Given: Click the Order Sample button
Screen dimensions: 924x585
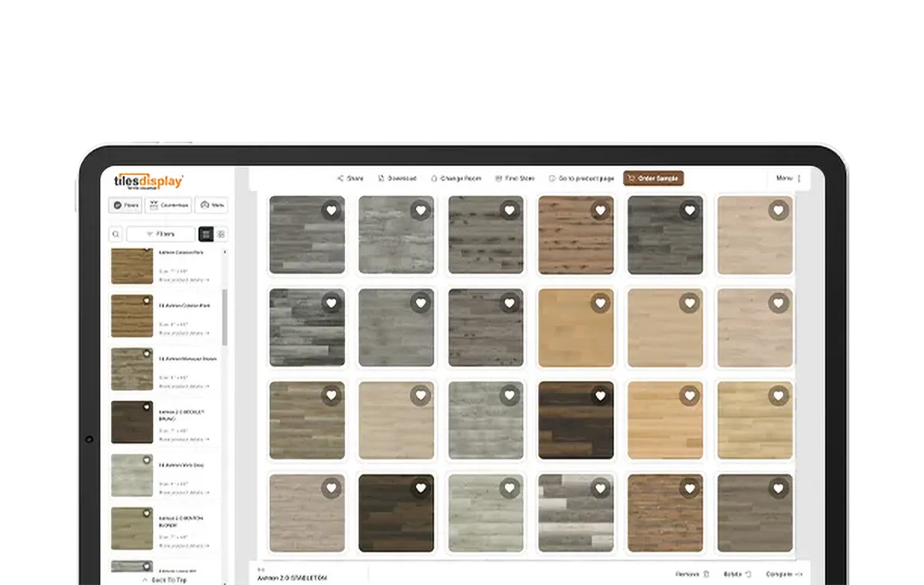Looking at the screenshot, I should 653,178.
